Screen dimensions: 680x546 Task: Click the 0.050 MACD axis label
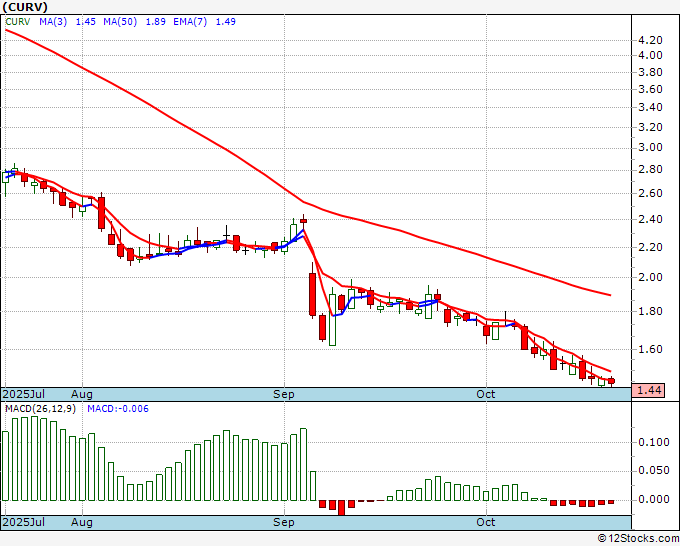pos(654,471)
